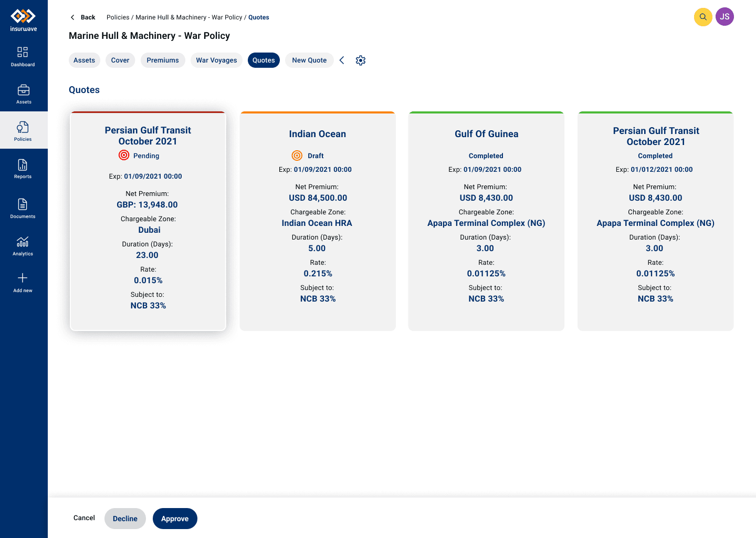756x538 pixels.
Task: Switch to the War Voyages tab
Action: [216, 60]
